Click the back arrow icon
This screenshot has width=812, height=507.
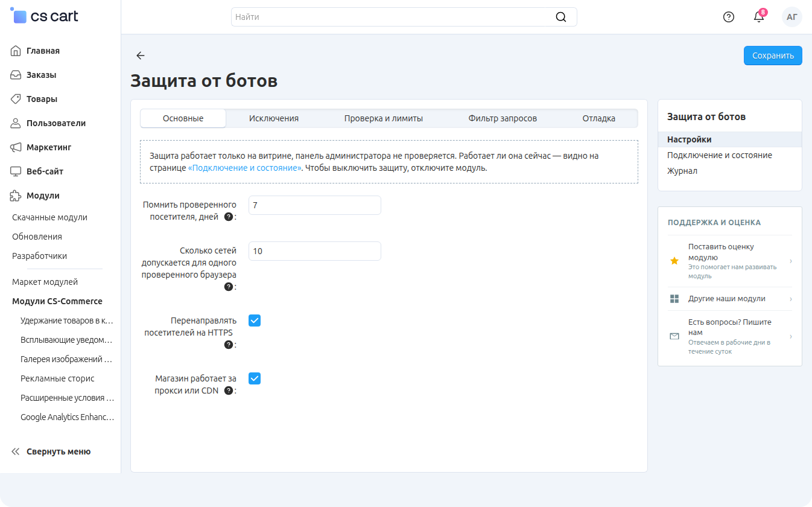click(141, 56)
